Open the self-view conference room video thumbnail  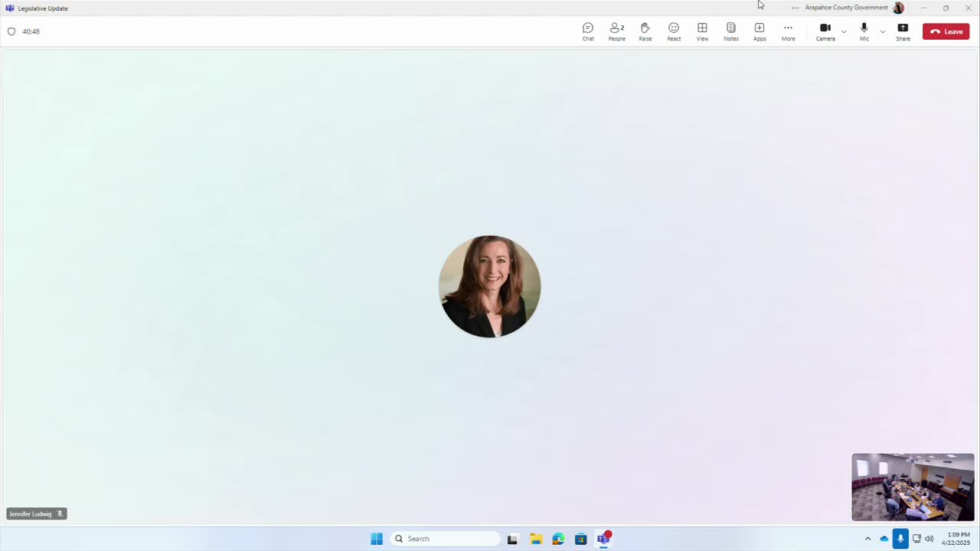click(913, 487)
